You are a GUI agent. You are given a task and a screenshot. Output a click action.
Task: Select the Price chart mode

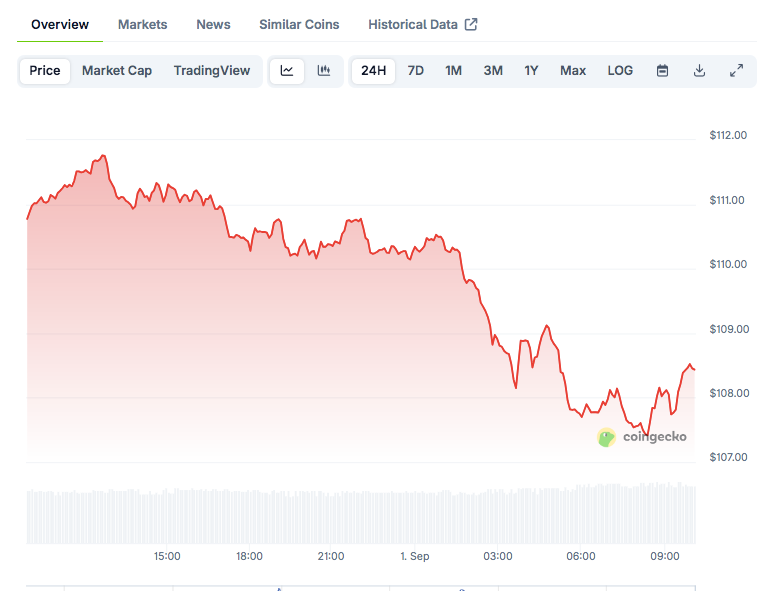(45, 71)
